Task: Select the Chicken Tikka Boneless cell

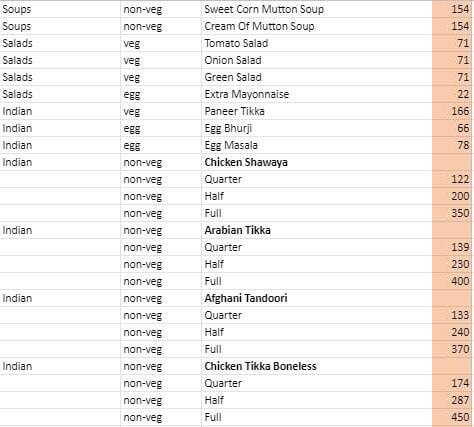Action: coord(317,366)
